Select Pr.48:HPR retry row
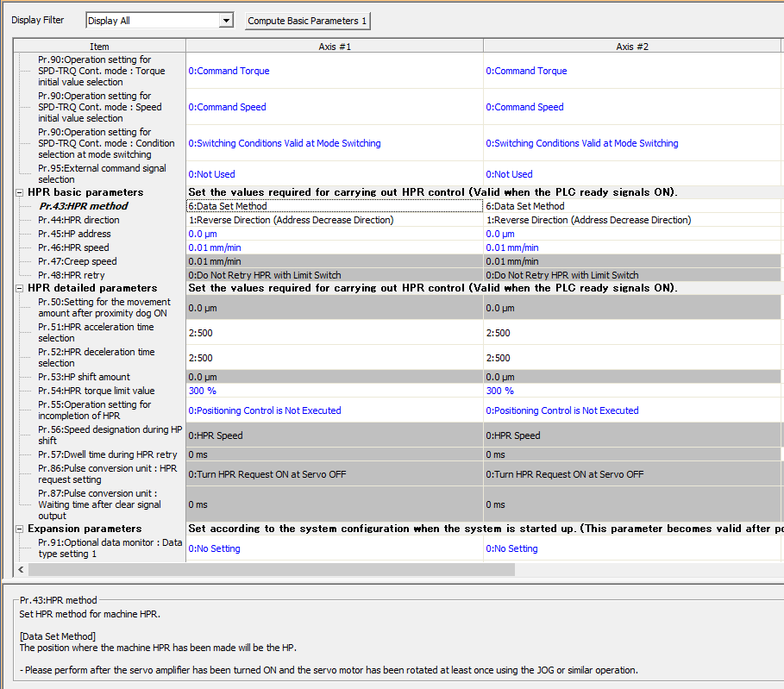The height and width of the screenshot is (689, 784). (72, 275)
